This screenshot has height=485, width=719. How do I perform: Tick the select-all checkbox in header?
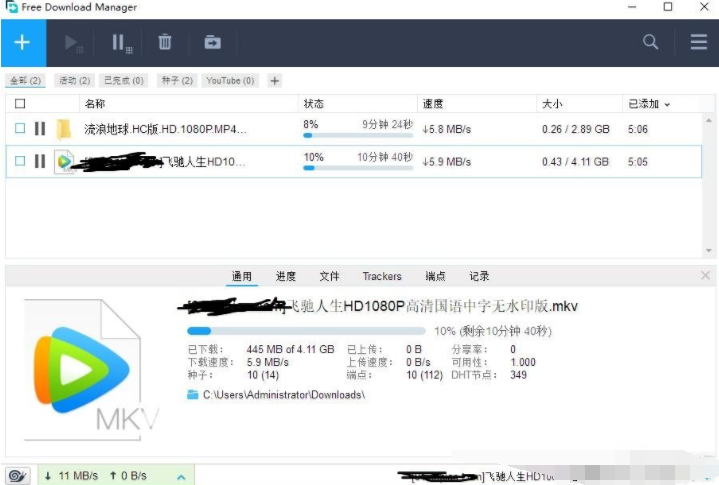[x=20, y=104]
